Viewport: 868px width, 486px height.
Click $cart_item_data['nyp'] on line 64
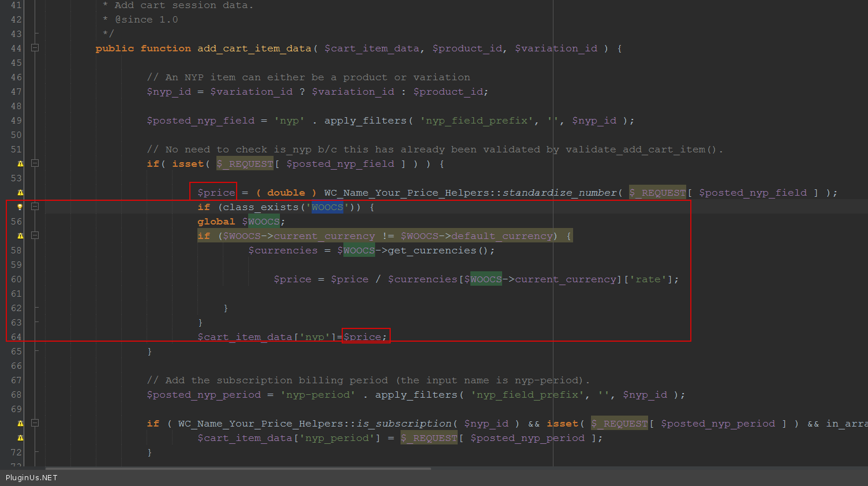(267, 337)
